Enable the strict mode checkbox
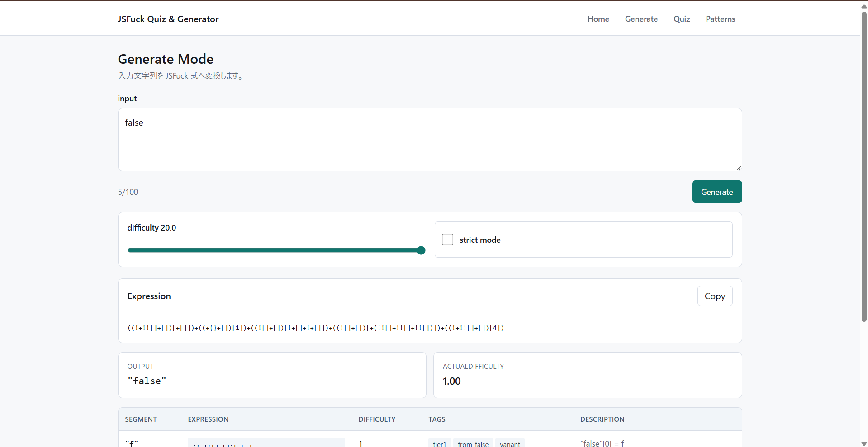The width and height of the screenshot is (868, 447). pyautogui.click(x=447, y=240)
